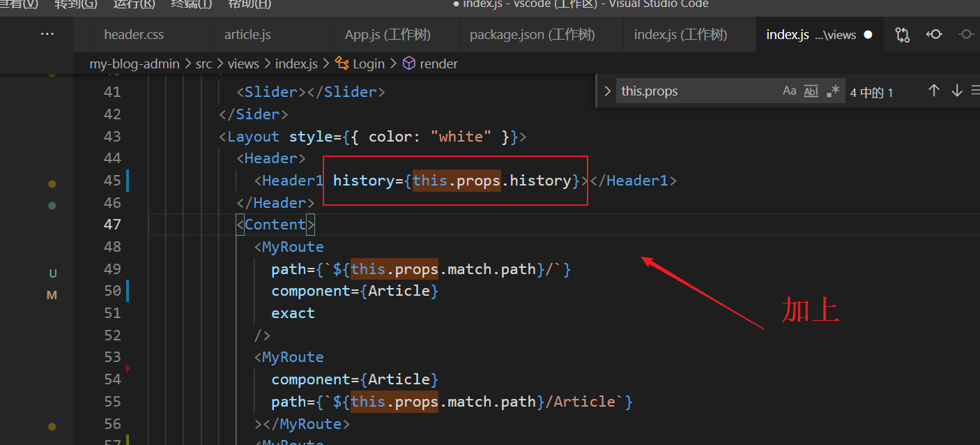The image size is (980, 445).
Task: Click the open changes compare icon
Action: (x=903, y=34)
